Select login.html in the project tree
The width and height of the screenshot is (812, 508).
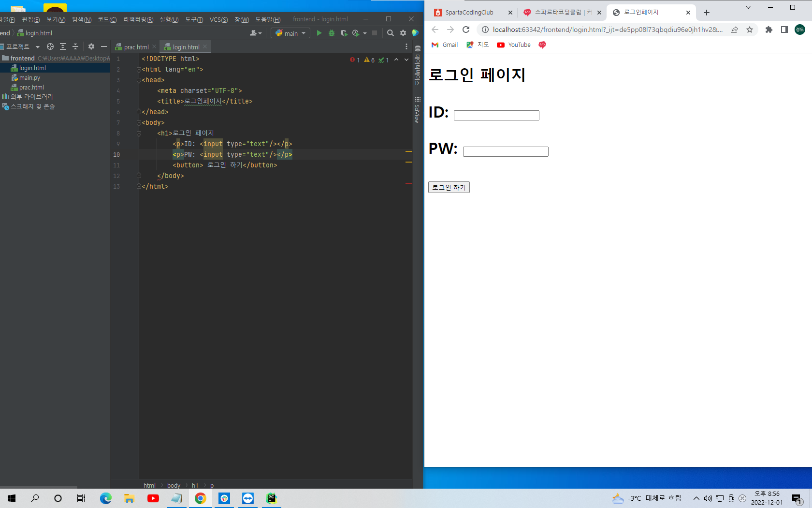[x=32, y=68]
